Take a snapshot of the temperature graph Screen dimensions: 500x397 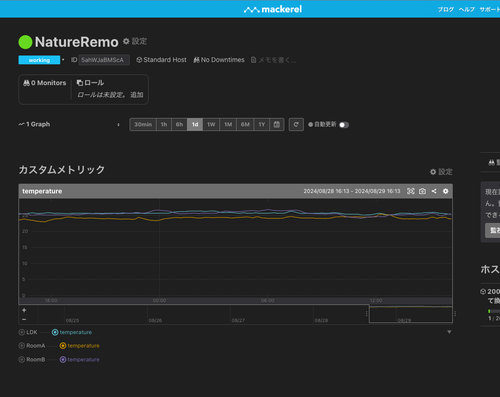pos(422,191)
